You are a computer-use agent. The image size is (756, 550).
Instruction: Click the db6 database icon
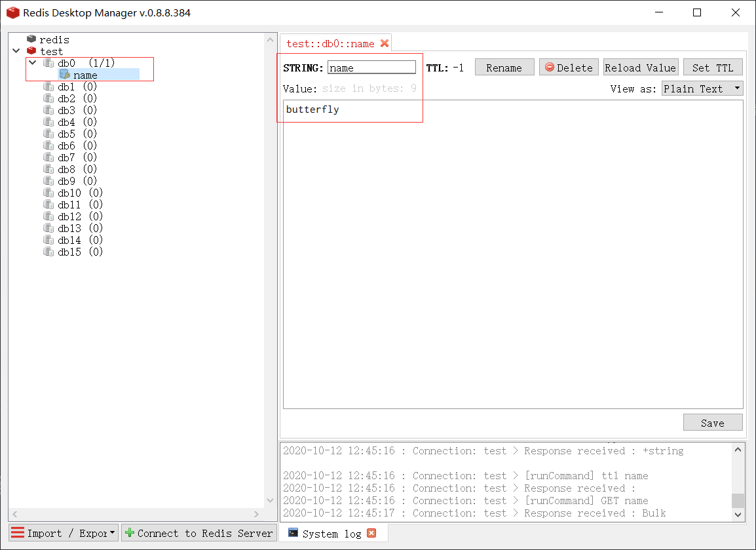(48, 146)
